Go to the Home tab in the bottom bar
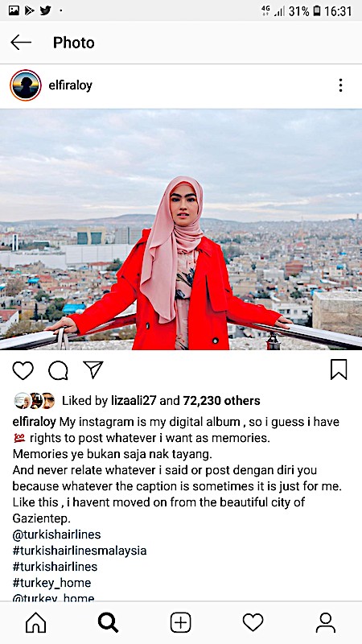The image size is (362, 644). tap(35, 622)
